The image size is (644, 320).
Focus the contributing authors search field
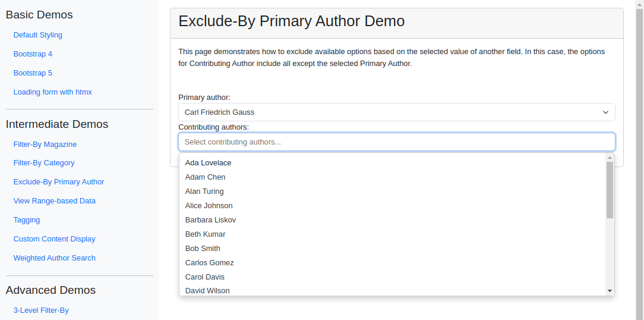tap(397, 142)
